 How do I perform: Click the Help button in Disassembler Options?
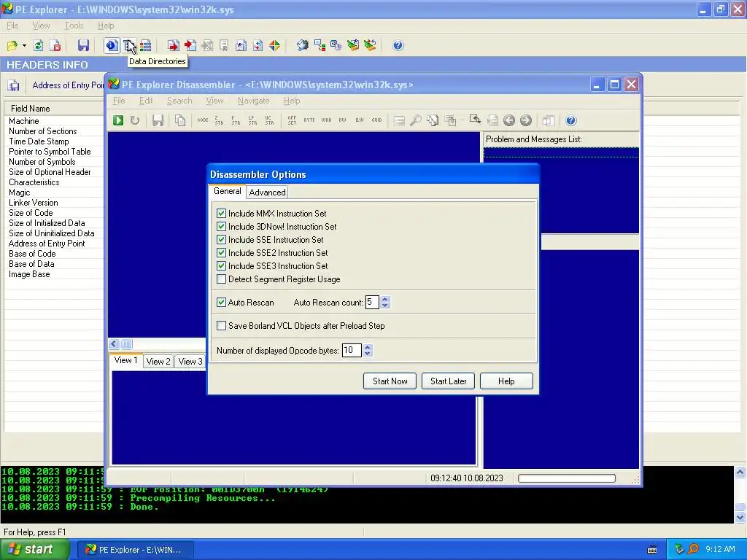[x=506, y=381]
